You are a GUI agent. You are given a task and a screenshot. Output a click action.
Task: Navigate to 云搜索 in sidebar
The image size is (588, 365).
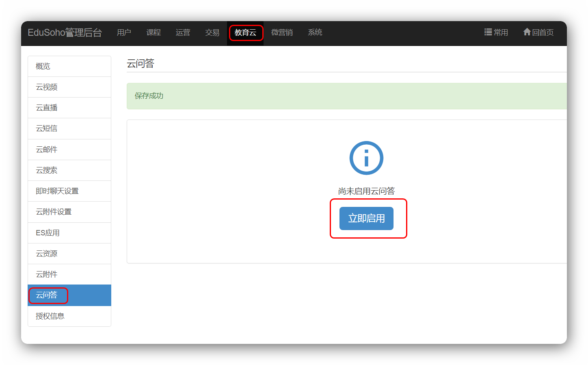69,170
